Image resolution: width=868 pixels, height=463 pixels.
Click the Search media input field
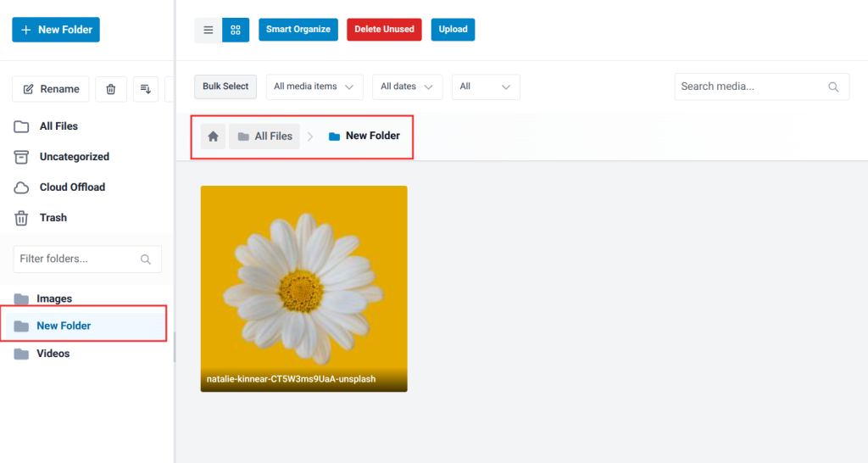762,87
